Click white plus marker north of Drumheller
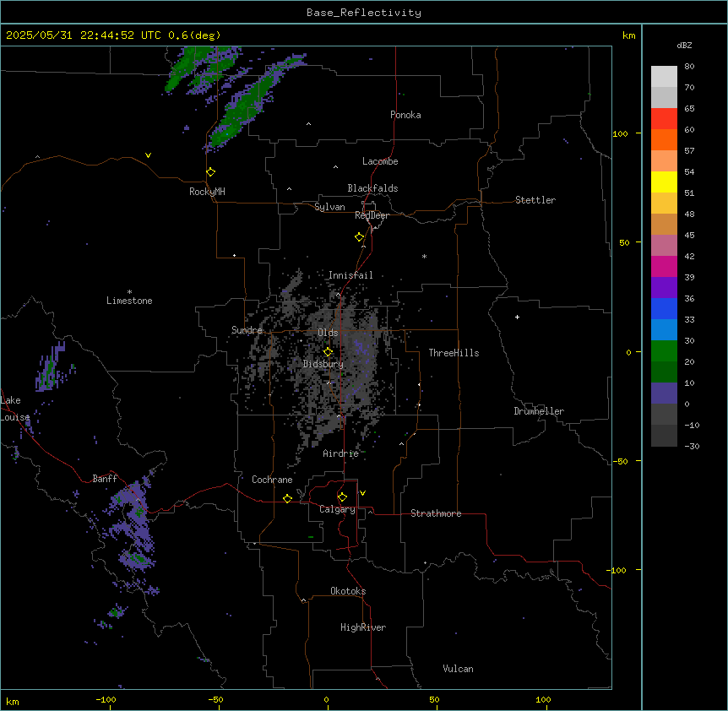The width and height of the screenshot is (728, 711). pos(517,317)
